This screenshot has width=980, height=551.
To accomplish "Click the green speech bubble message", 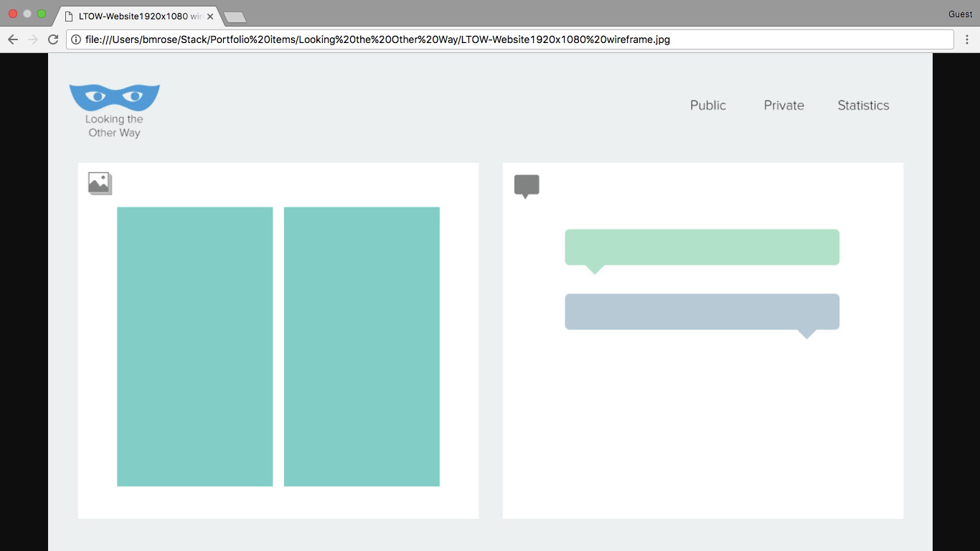I will tap(702, 248).
